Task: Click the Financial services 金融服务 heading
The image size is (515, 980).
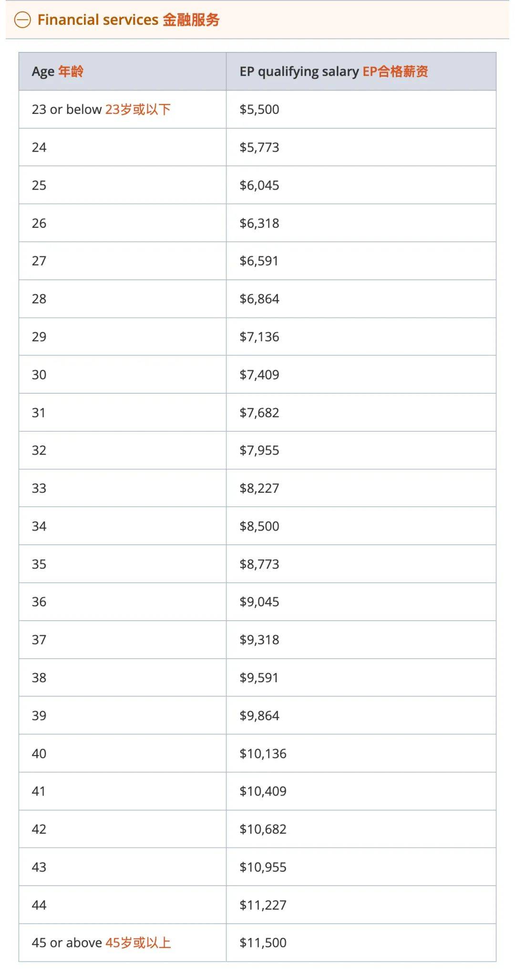Action: point(128,20)
